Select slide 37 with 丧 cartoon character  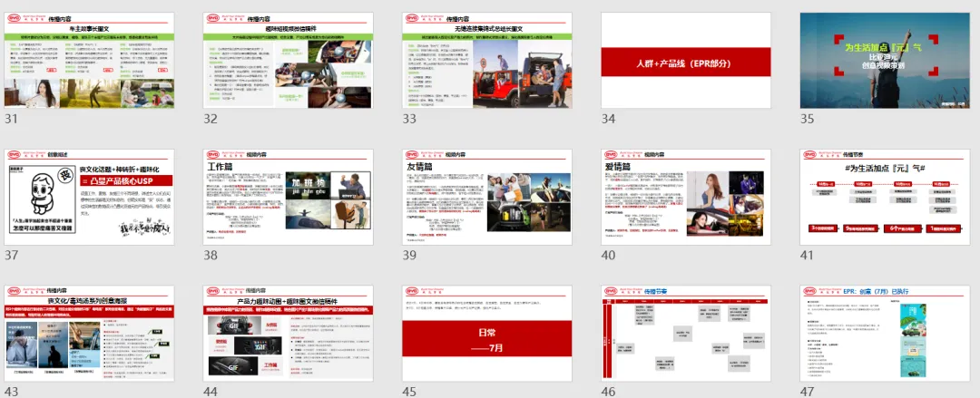pos(89,197)
